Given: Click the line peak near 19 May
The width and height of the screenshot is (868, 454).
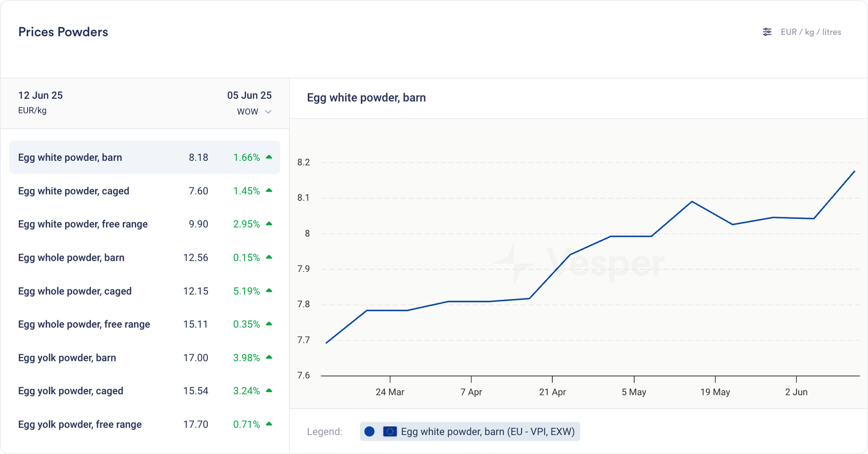Looking at the screenshot, I should [692, 201].
